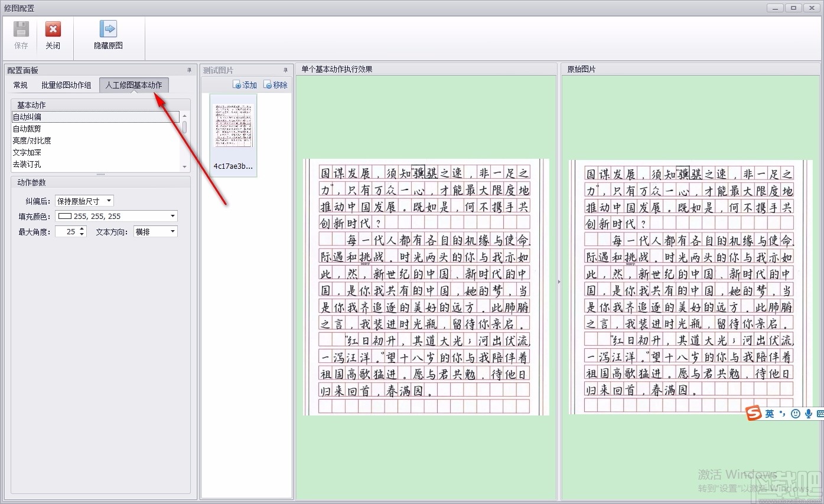
Task: Click the Sogou microphone voice input icon
Action: [808, 414]
